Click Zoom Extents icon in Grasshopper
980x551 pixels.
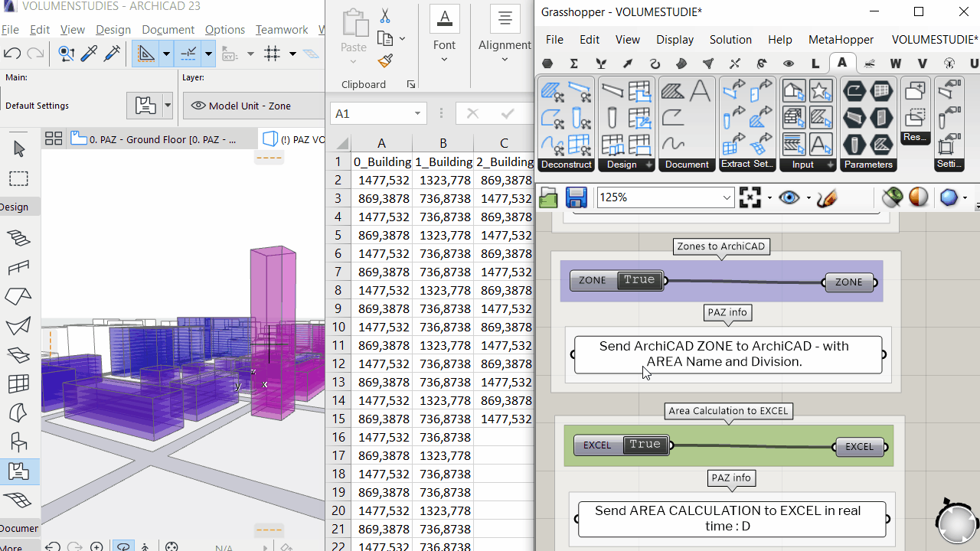pos(750,198)
